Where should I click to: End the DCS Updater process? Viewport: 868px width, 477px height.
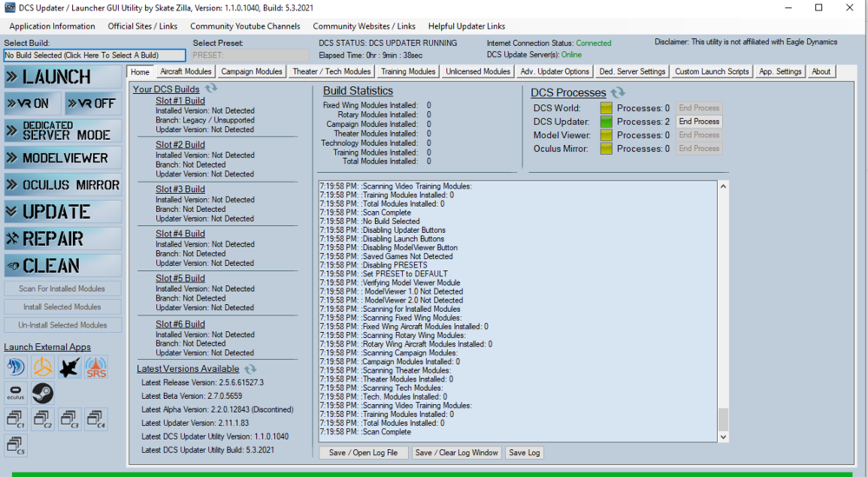(x=699, y=122)
